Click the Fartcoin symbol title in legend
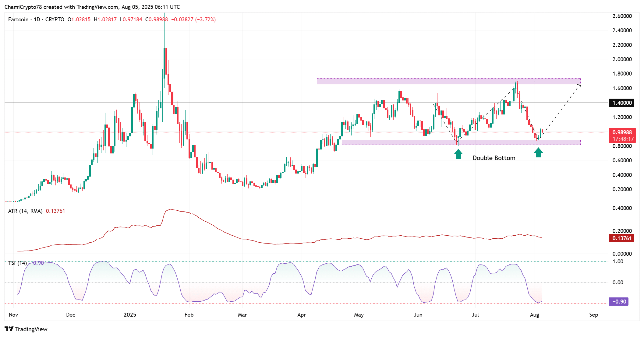 (18, 19)
